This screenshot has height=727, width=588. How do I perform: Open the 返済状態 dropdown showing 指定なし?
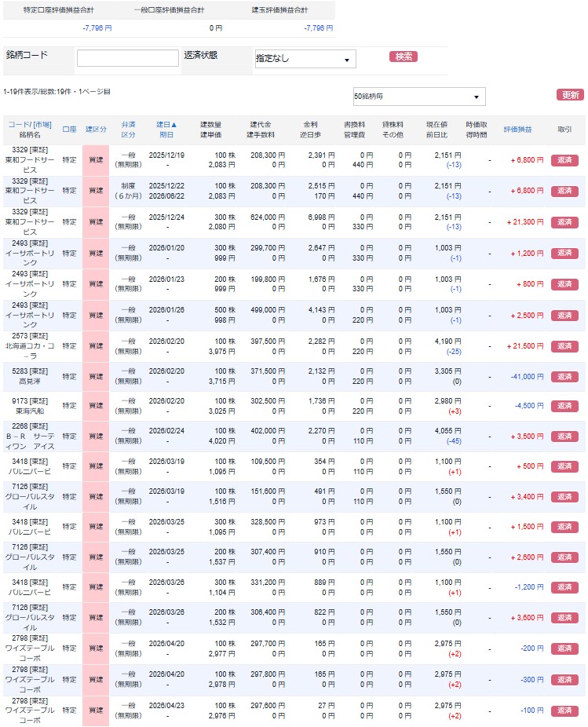(x=305, y=59)
